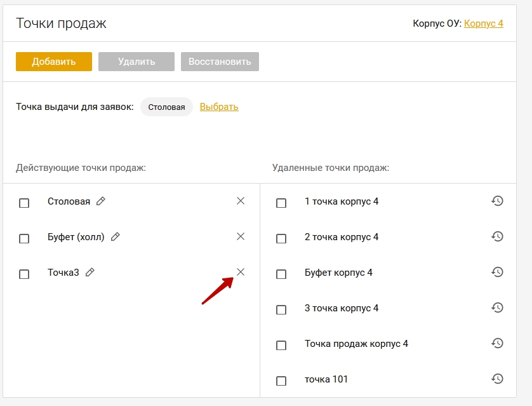Remove Буфет (холл) via X icon
The image size is (532, 406).
pos(241,236)
